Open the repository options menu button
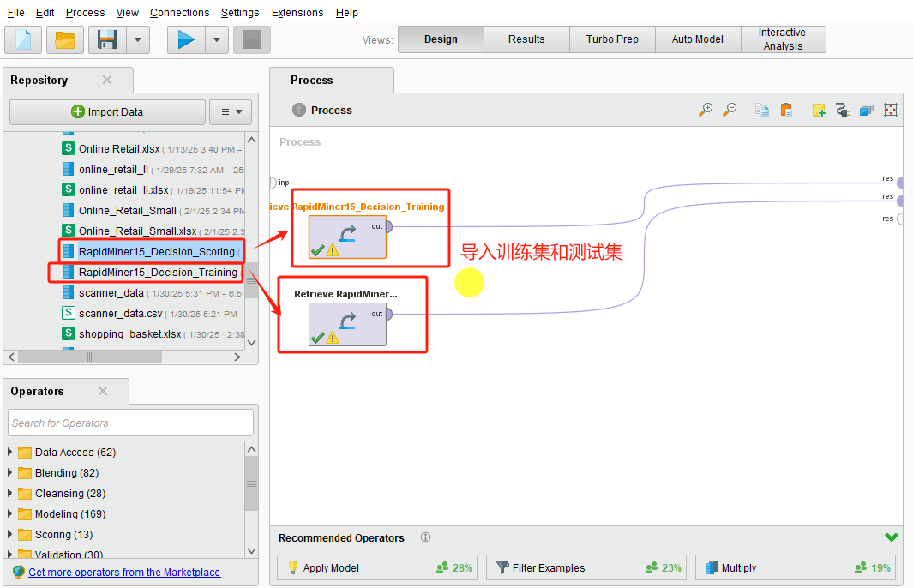The height and width of the screenshot is (588, 913). (x=231, y=111)
